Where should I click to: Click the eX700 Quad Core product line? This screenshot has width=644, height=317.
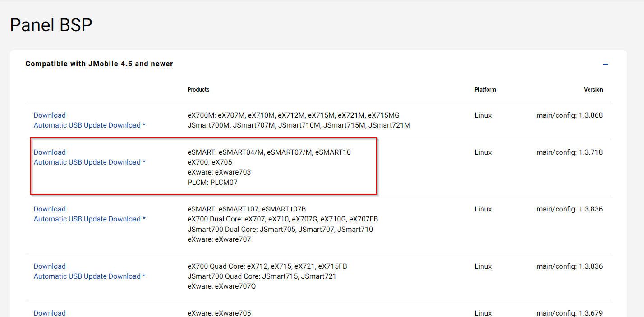[267, 266]
